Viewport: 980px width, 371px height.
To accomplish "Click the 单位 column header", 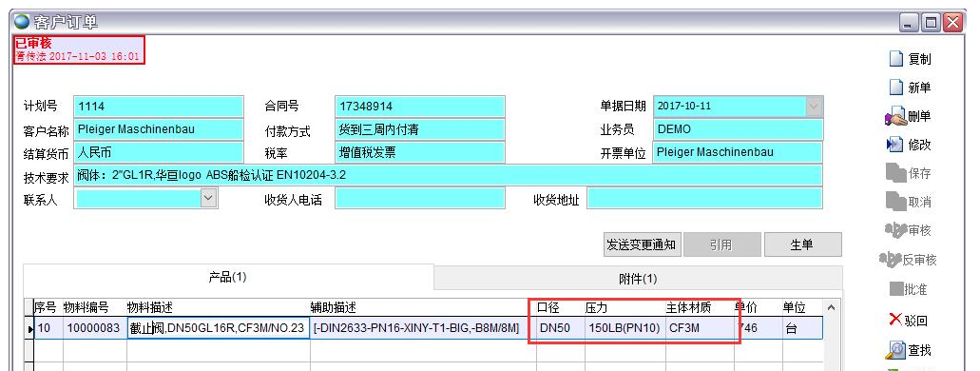I will pos(801,308).
